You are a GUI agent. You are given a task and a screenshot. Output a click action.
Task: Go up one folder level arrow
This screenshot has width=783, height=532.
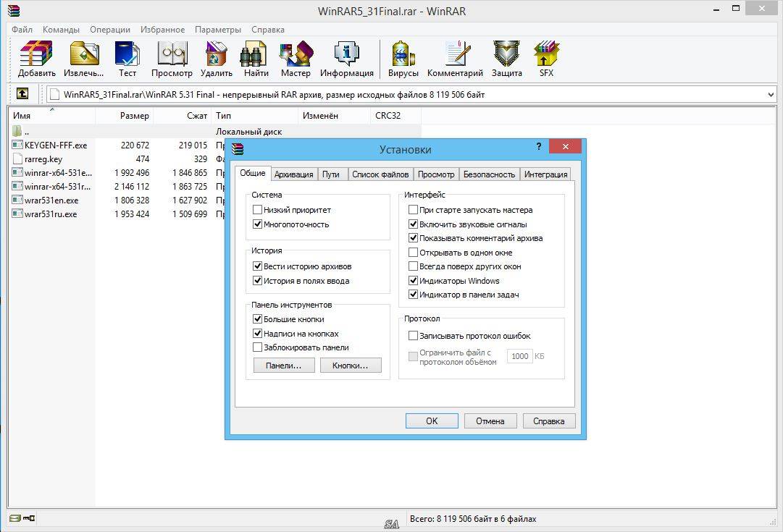(x=22, y=94)
